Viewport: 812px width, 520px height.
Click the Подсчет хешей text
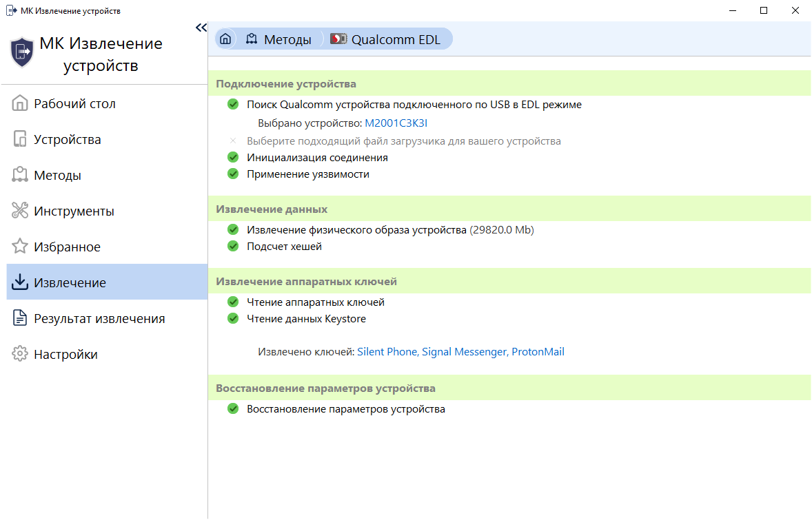pos(284,247)
